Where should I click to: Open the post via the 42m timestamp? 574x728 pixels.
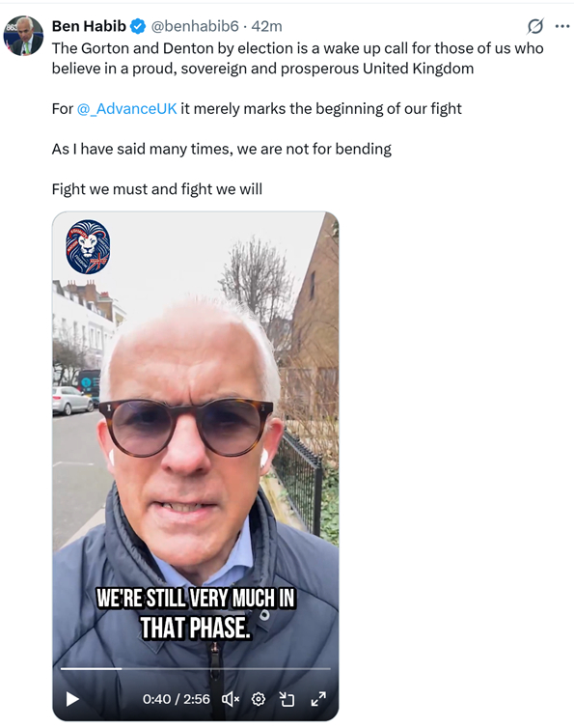click(x=267, y=26)
